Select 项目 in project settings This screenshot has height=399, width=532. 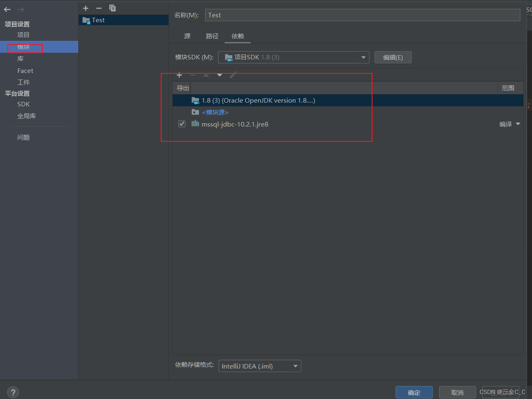click(x=23, y=35)
